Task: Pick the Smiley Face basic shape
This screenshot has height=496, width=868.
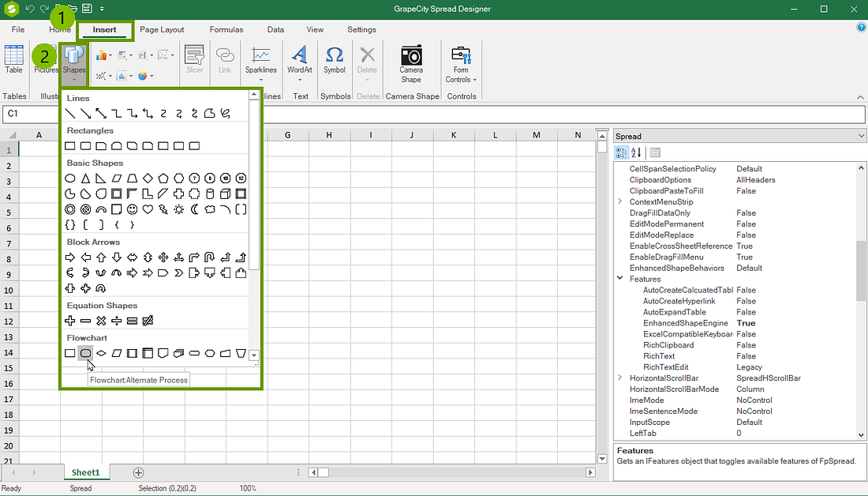Action: click(x=132, y=209)
